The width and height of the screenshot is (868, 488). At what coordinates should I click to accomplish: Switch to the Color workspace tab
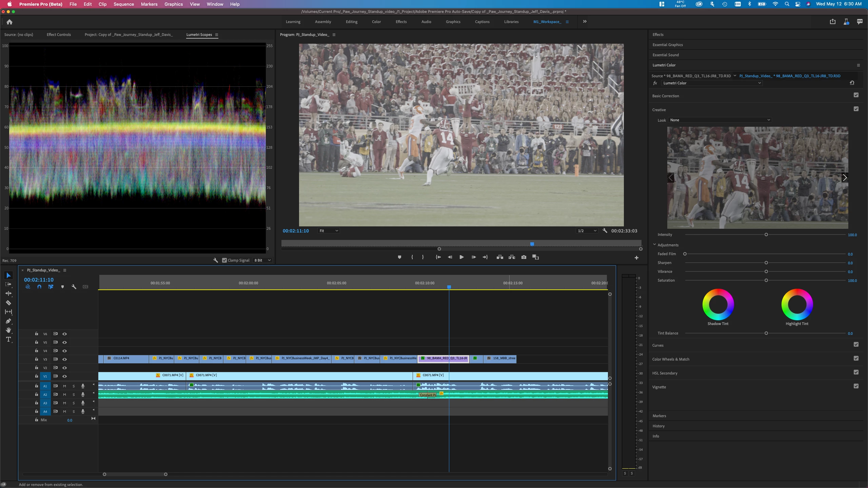[376, 22]
